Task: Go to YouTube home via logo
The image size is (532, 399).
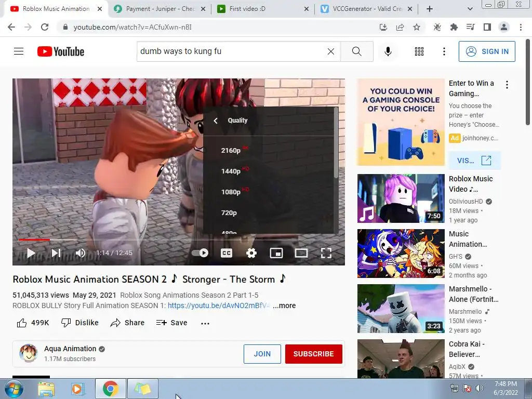Action: 61,51
